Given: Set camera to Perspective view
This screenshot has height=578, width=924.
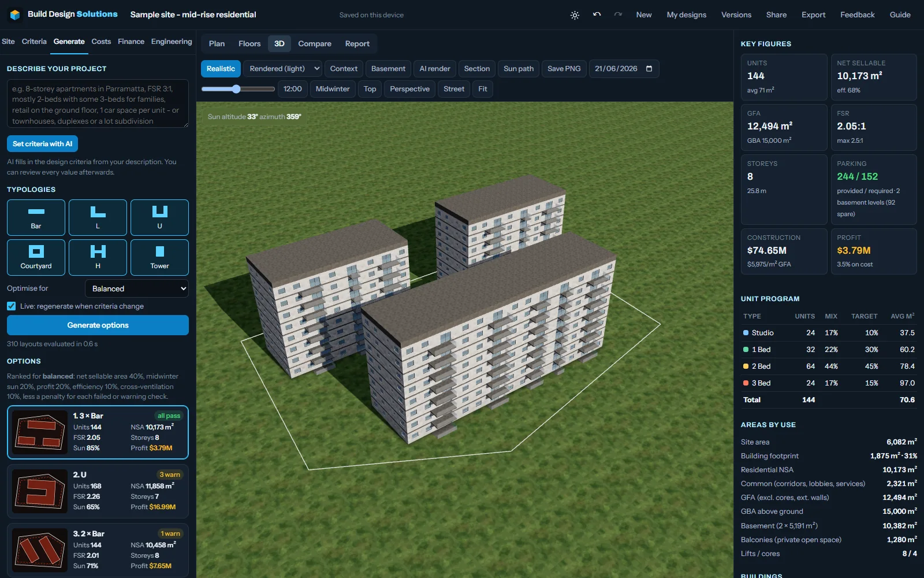Looking at the screenshot, I should tap(409, 89).
